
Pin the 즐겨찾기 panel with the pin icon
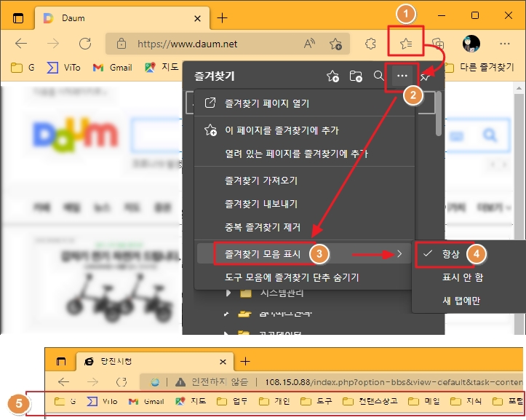click(x=425, y=77)
